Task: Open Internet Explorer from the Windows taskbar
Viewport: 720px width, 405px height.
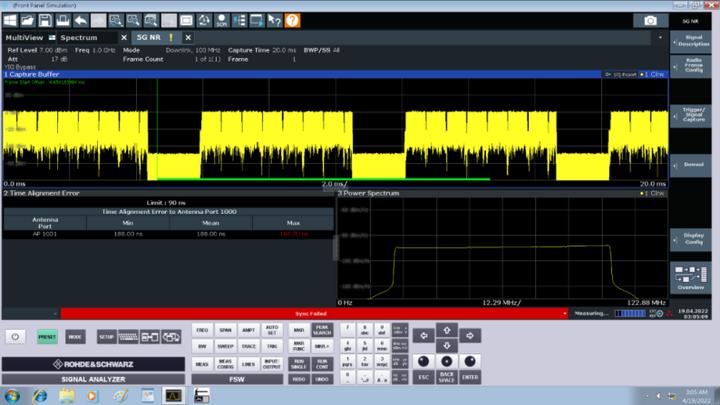Action: tap(40, 395)
